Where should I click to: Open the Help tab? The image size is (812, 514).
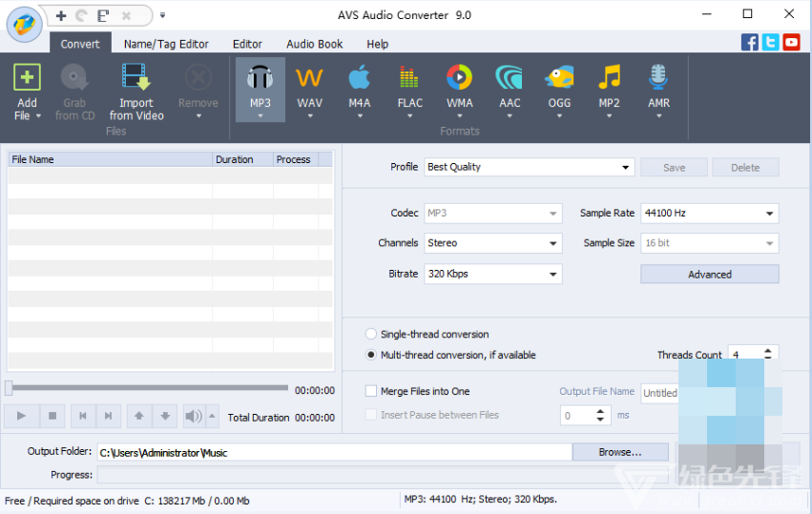coord(378,44)
